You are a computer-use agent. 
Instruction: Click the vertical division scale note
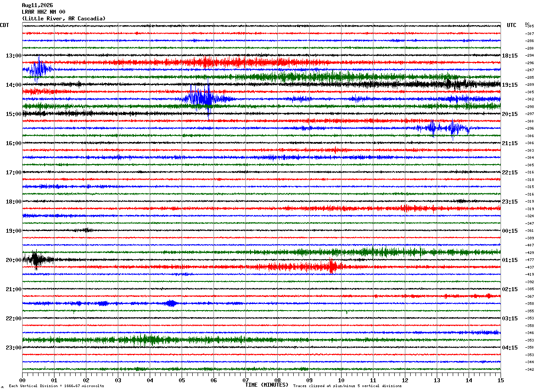(56, 386)
